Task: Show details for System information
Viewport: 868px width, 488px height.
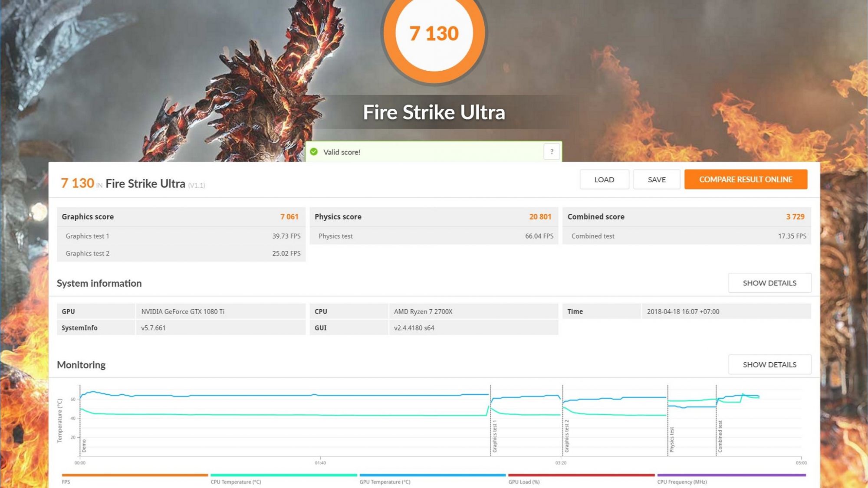Action: coord(769,283)
